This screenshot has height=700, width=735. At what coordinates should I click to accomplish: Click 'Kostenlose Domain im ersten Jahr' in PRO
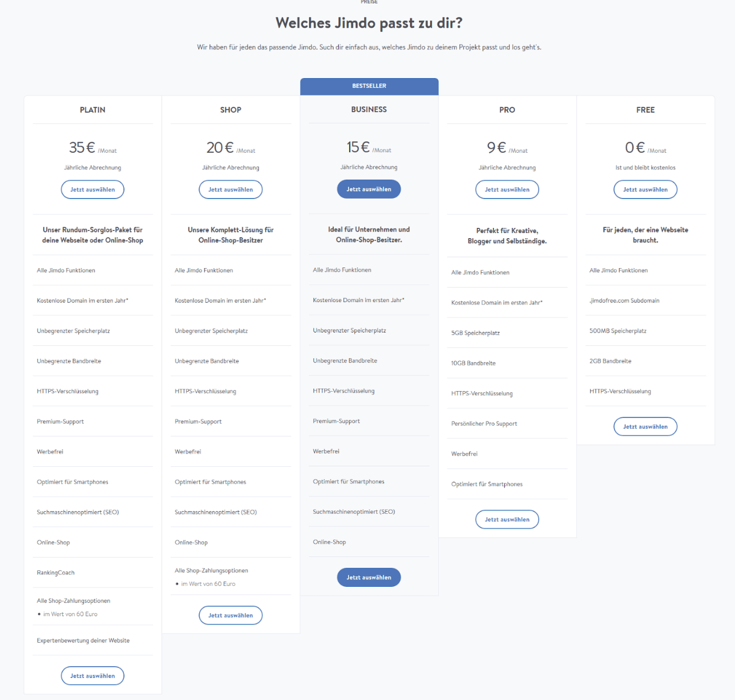pyautogui.click(x=497, y=303)
